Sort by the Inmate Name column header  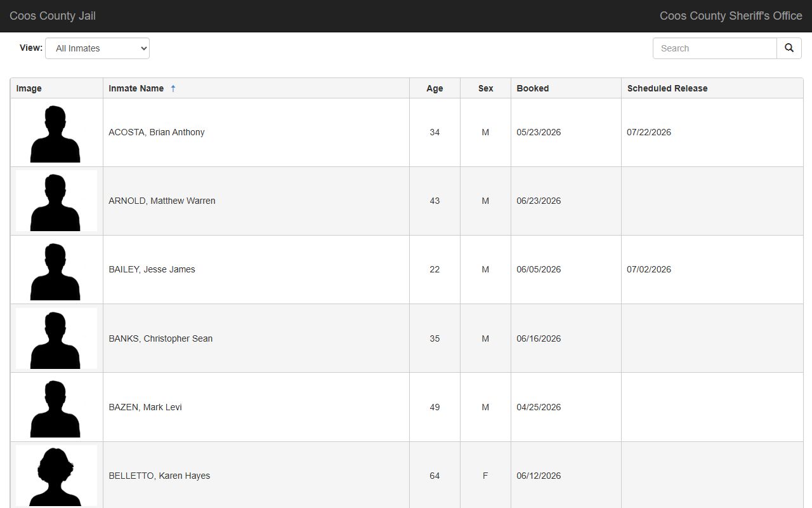click(x=136, y=88)
